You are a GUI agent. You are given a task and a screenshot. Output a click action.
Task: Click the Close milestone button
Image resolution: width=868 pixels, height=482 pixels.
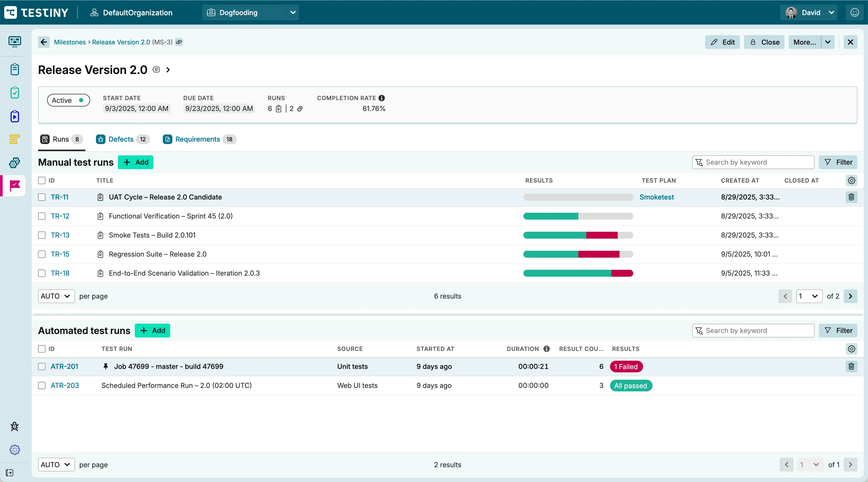pos(764,42)
